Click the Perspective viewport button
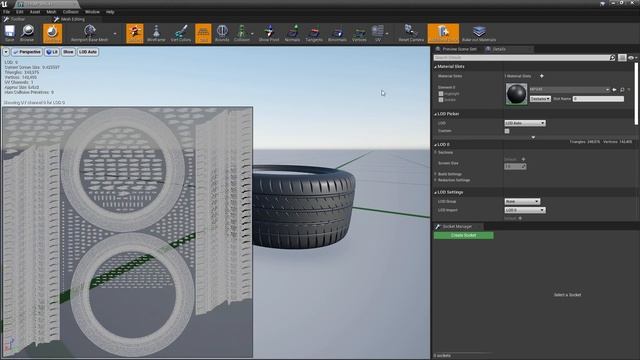 pyautogui.click(x=27, y=52)
